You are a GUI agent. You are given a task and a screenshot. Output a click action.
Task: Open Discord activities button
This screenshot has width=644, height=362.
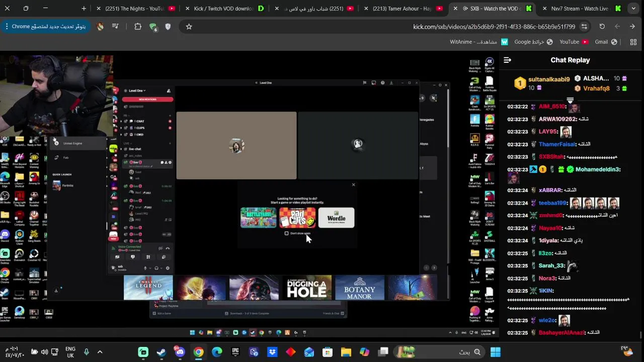tap(148, 257)
